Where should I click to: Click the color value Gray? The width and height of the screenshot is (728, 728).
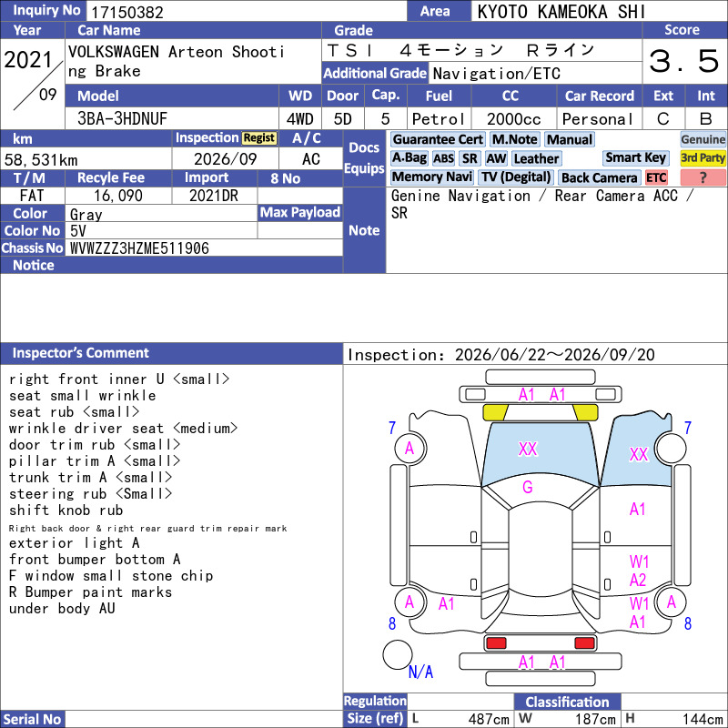[x=86, y=215]
